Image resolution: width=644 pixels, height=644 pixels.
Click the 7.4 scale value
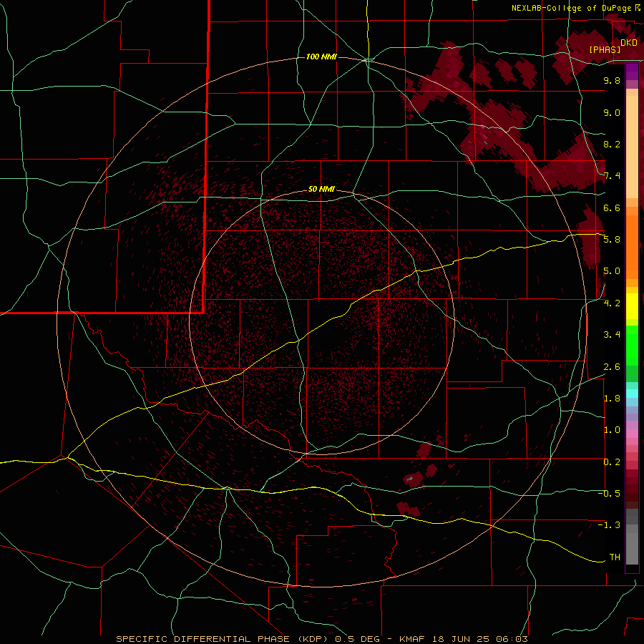point(612,176)
